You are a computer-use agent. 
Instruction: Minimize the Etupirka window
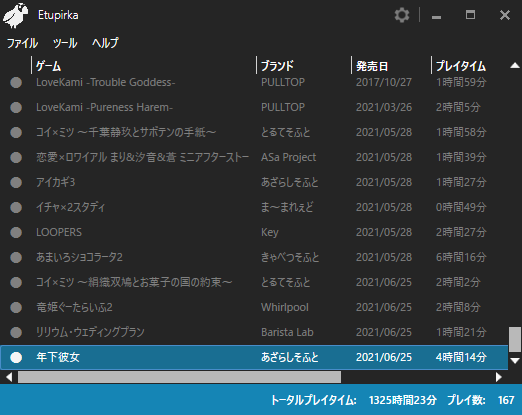436,16
